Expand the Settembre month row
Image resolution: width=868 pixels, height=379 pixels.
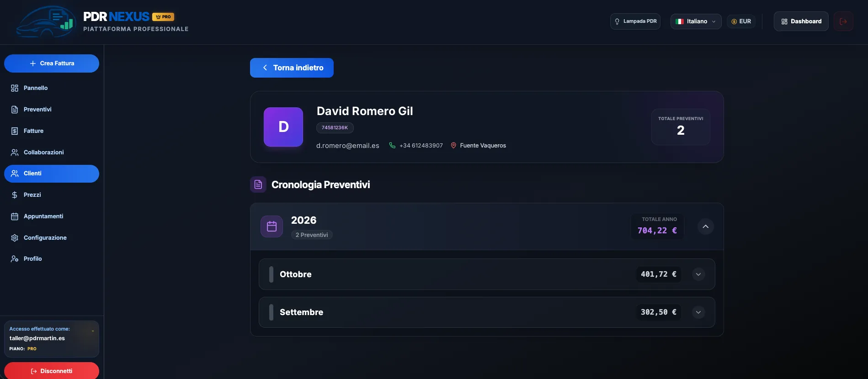(x=698, y=312)
